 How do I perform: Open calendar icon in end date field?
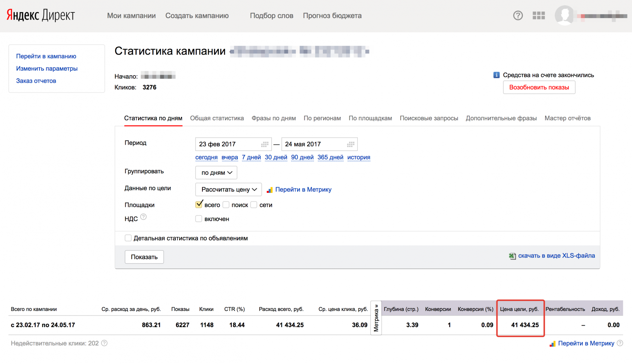pos(351,144)
